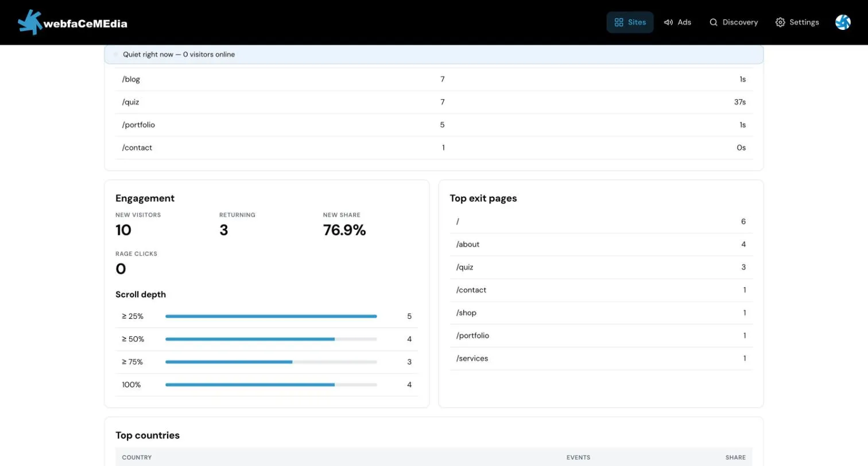Click the SHARE column header
This screenshot has height=466, width=868.
tap(735, 457)
